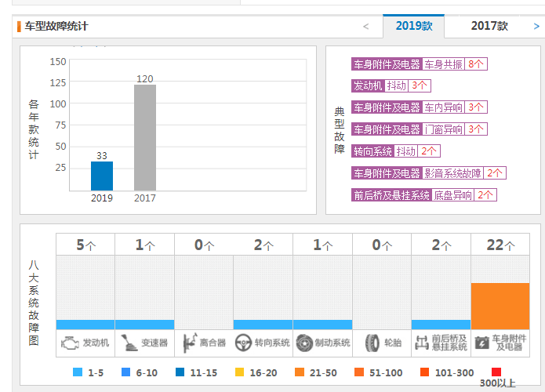Click the right arrow after model tabs
This screenshot has width=545, height=392.
click(536, 27)
